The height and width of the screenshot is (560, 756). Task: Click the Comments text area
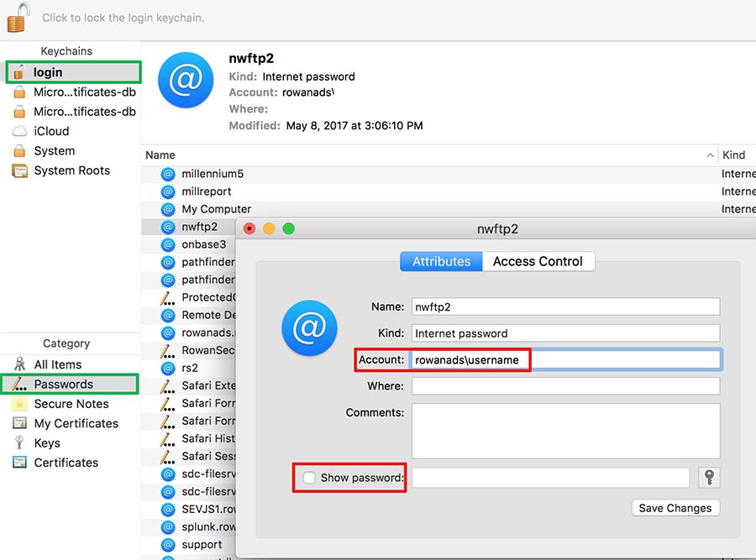564,431
